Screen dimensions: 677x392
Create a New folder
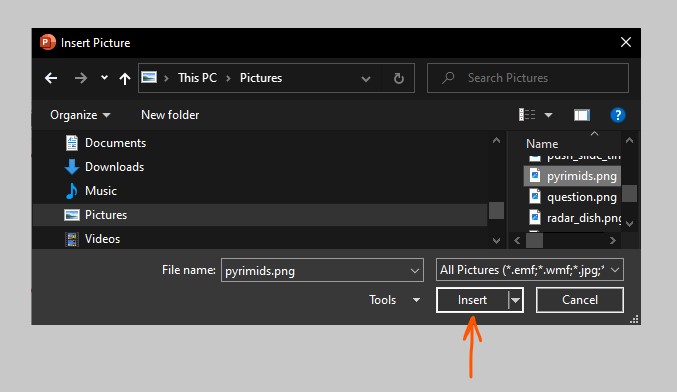coord(170,115)
